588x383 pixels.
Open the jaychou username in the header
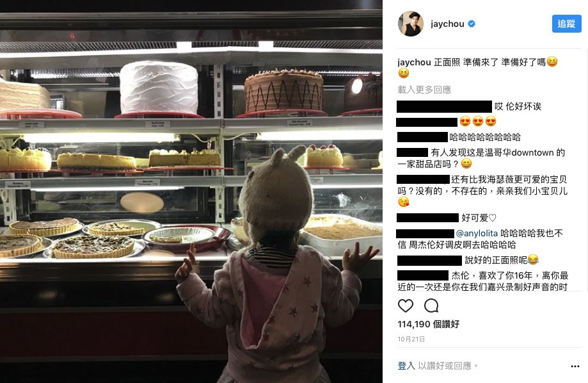(447, 24)
